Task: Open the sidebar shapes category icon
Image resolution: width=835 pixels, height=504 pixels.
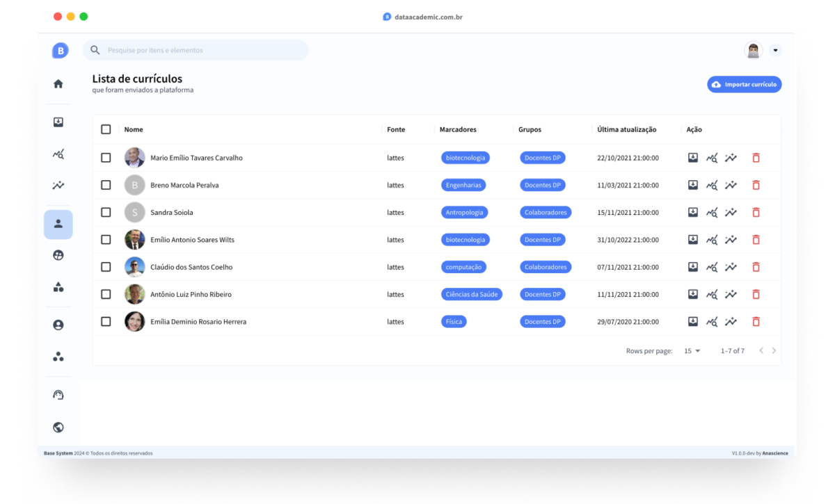Action: coord(58,287)
